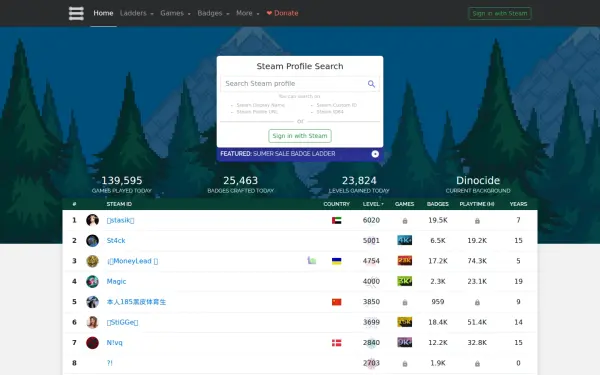Sort by PLAYTIME (H) column header
Image resolution: width=600 pixels, height=375 pixels.
pos(477,204)
